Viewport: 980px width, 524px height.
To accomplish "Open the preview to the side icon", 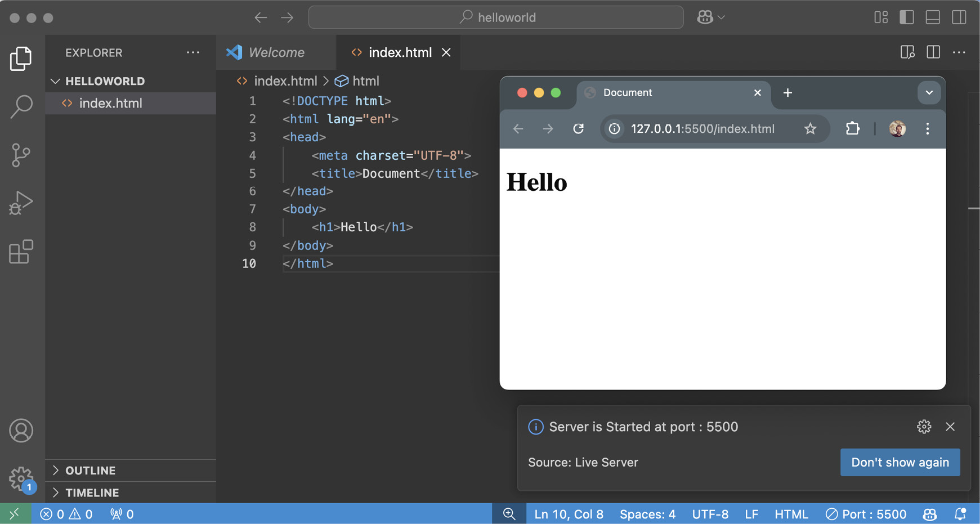I will pos(907,52).
